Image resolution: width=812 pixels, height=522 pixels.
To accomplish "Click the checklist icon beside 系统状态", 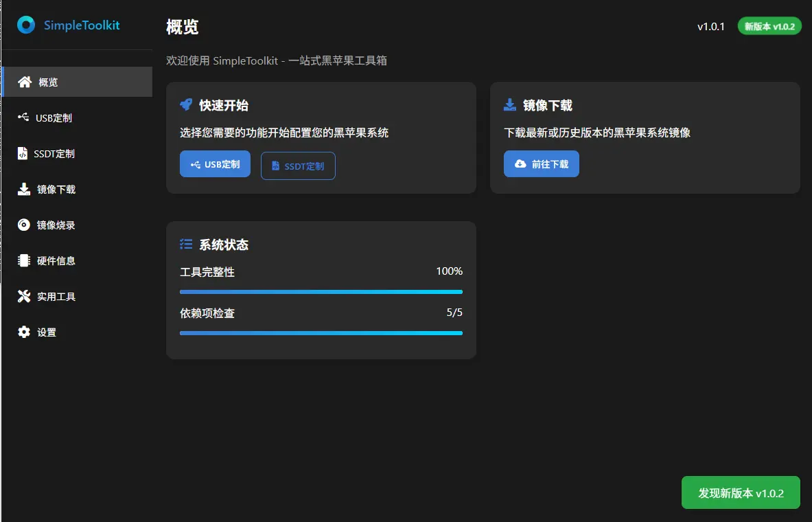I will pyautogui.click(x=186, y=244).
